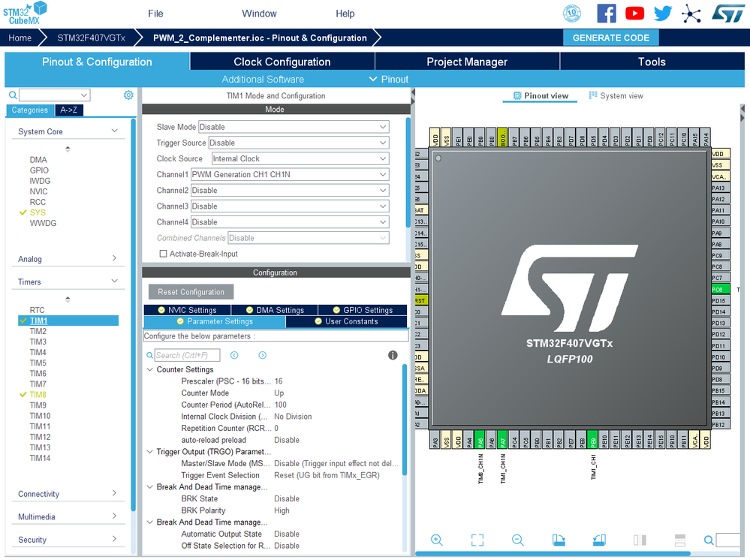Expand the Connectivity category
The image size is (750, 560).
pos(114,493)
